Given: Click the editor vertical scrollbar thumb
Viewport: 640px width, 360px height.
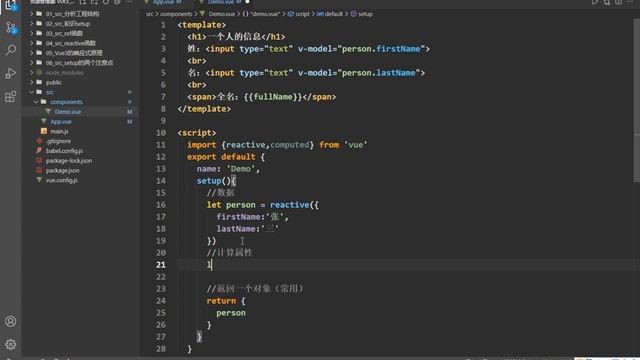Looking at the screenshot, I should click(x=637, y=100).
